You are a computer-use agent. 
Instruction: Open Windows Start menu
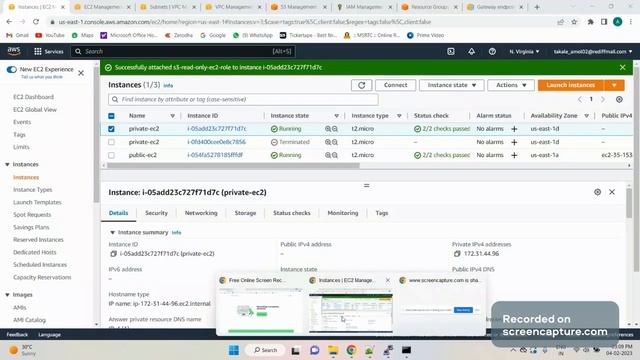(234, 350)
